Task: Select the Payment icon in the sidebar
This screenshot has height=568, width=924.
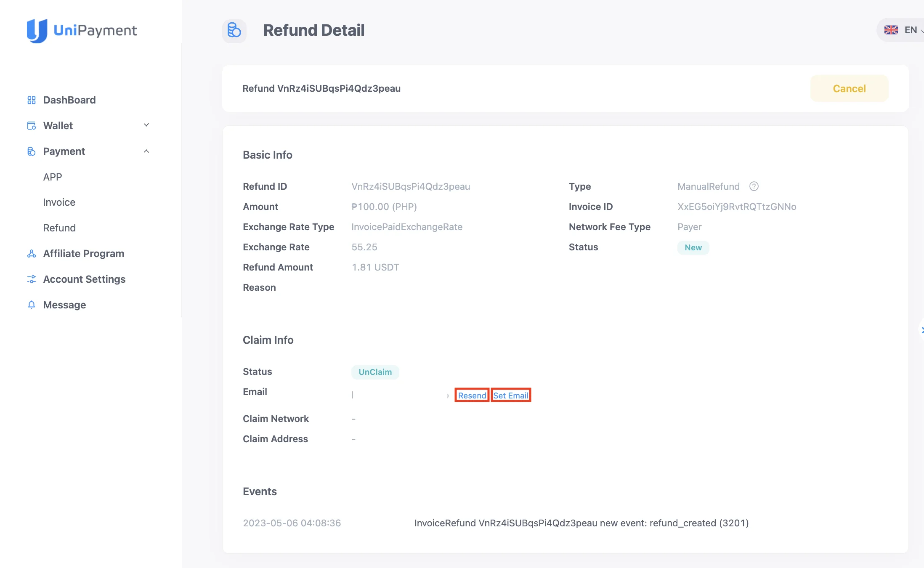Action: pyautogui.click(x=31, y=151)
